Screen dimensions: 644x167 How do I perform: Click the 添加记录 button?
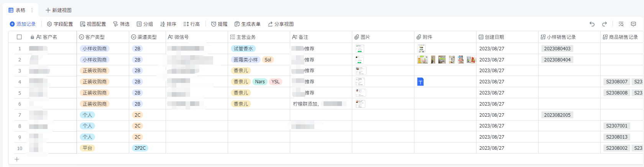23,24
